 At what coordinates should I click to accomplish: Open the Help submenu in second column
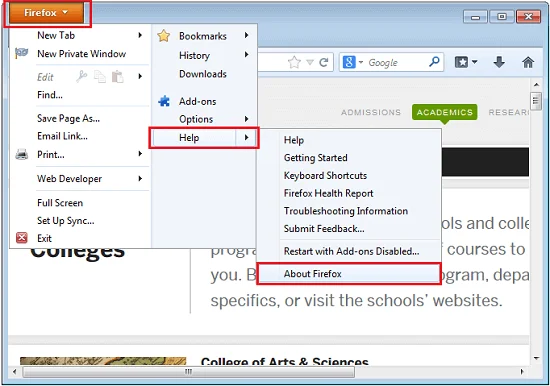coord(204,138)
